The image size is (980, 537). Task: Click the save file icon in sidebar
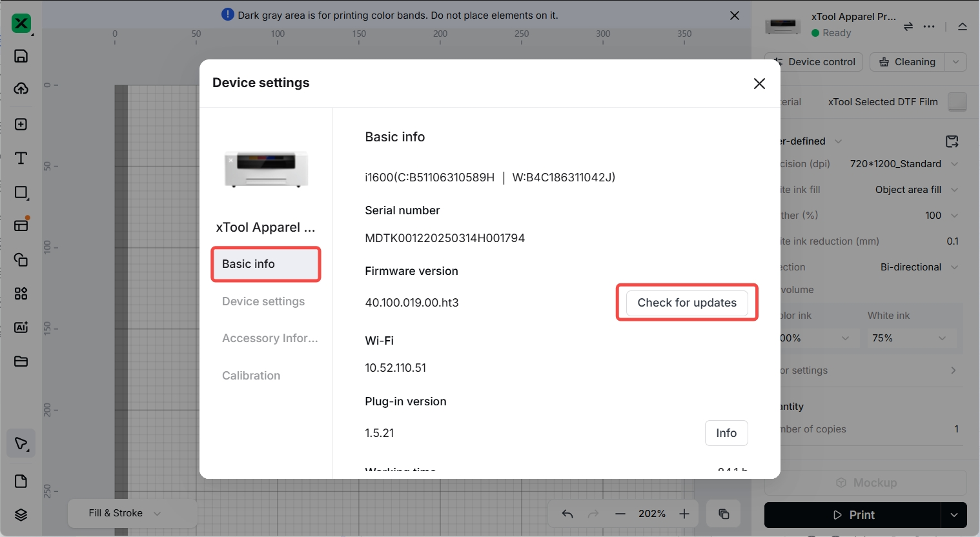point(21,56)
